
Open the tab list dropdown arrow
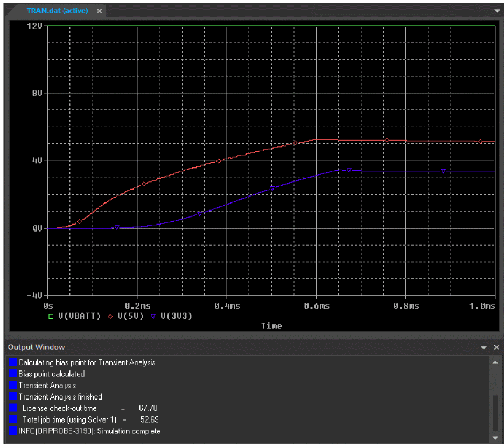point(497,11)
